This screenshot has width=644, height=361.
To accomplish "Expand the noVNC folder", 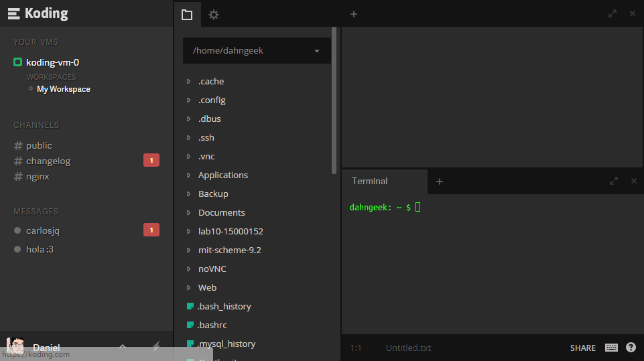I will click(x=189, y=269).
